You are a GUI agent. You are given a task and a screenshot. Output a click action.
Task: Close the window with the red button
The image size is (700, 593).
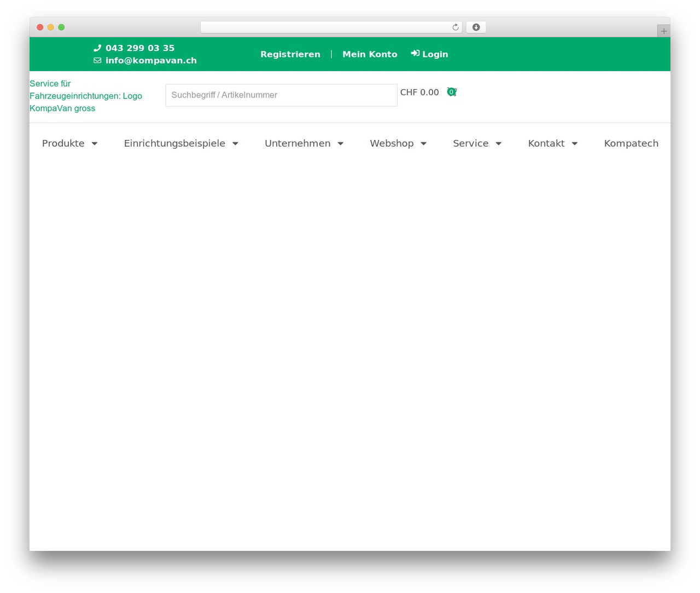pos(40,27)
